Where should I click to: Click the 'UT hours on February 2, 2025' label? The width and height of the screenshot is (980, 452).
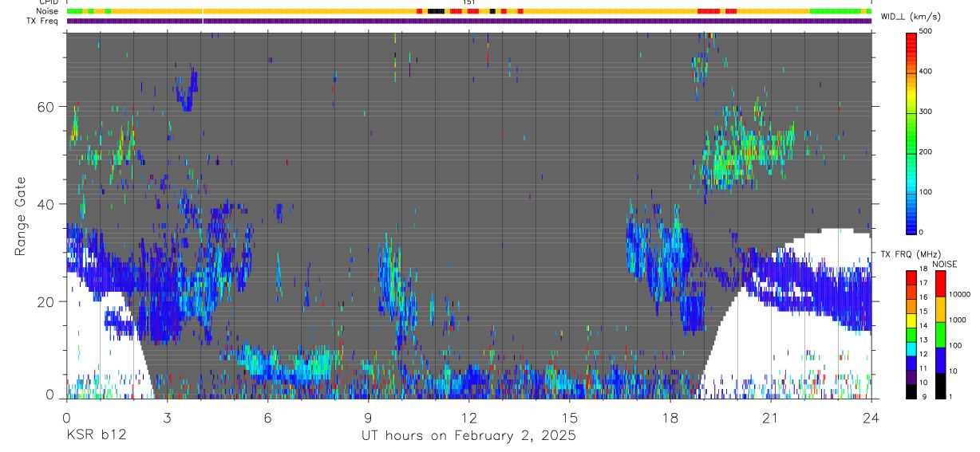469,435
